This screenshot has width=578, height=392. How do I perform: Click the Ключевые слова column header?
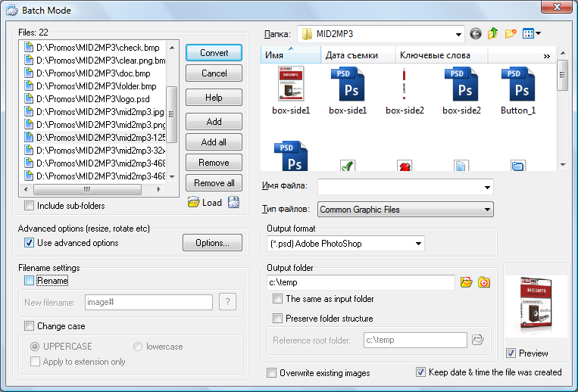coord(435,55)
